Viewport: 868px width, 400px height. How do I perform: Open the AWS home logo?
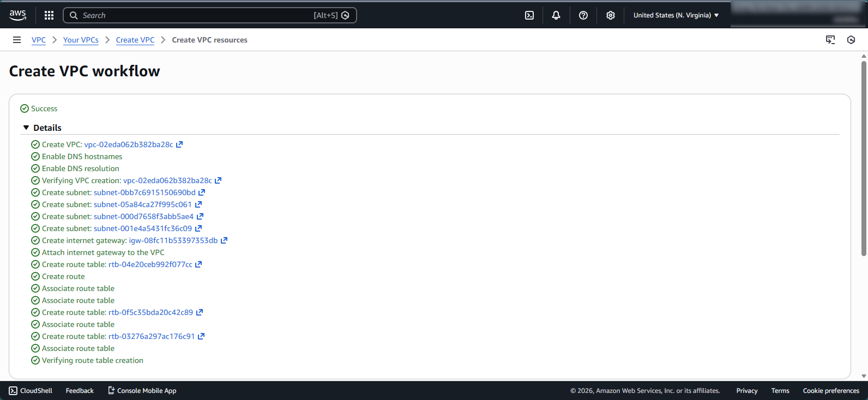17,15
